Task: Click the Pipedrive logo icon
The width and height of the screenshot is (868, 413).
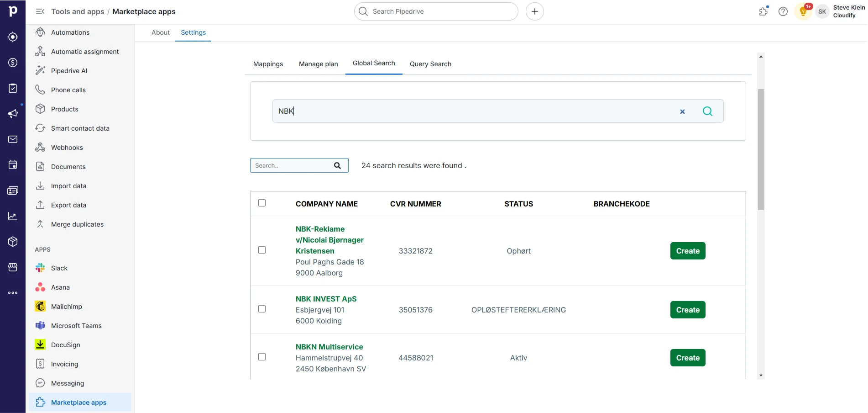Action: click(x=13, y=11)
